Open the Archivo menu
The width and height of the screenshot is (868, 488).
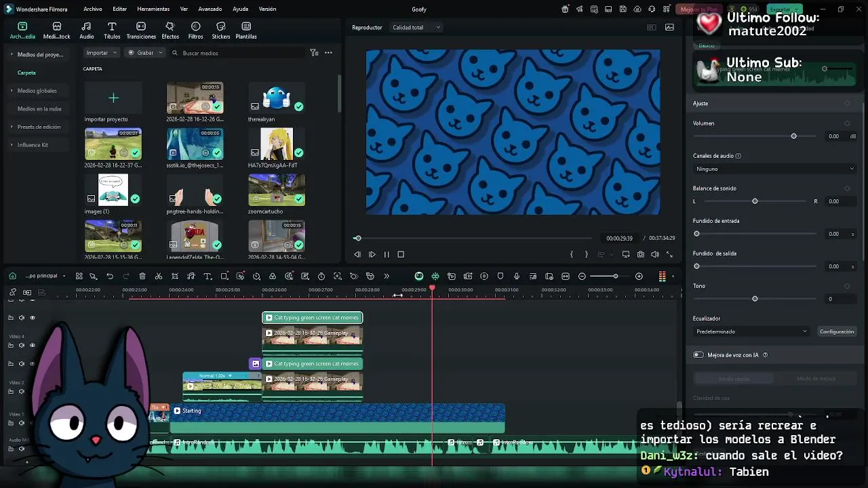(93, 9)
